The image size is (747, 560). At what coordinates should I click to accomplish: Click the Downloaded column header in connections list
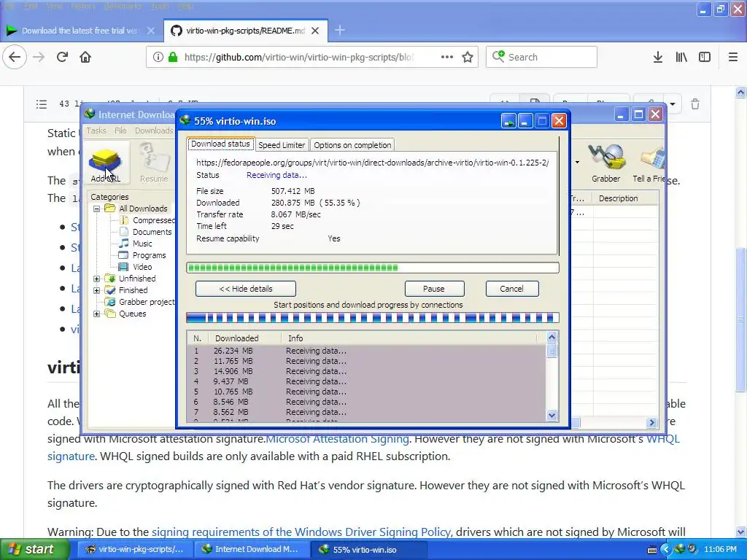point(244,338)
